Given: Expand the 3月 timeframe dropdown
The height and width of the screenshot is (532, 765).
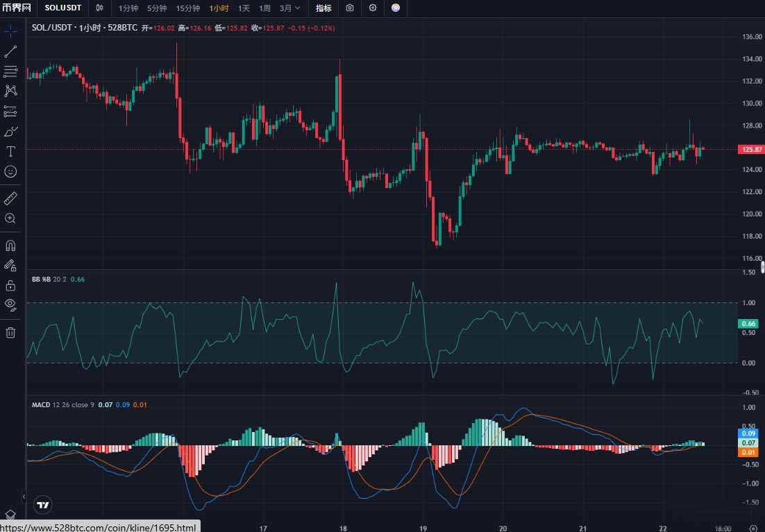Looking at the screenshot, I should click(x=290, y=8).
